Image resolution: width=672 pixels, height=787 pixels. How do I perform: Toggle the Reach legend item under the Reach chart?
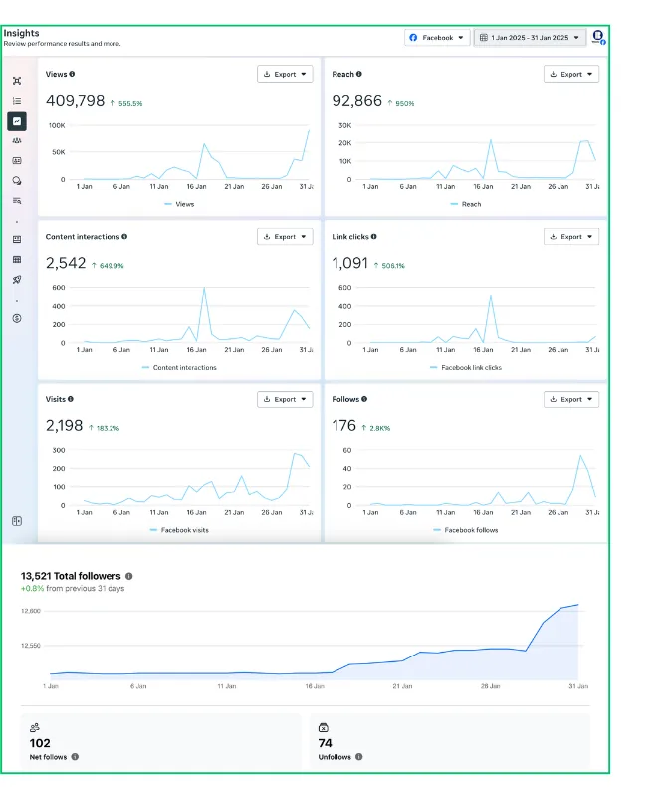tap(466, 204)
